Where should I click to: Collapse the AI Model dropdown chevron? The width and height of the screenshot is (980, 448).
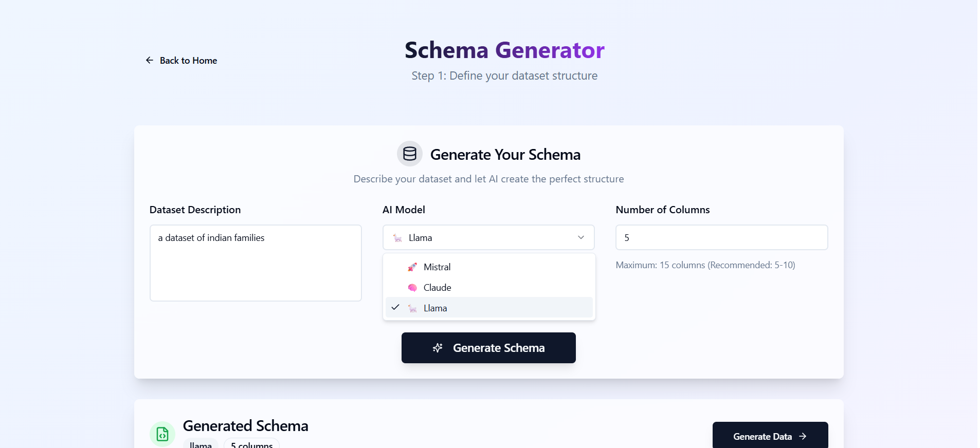[x=581, y=237]
